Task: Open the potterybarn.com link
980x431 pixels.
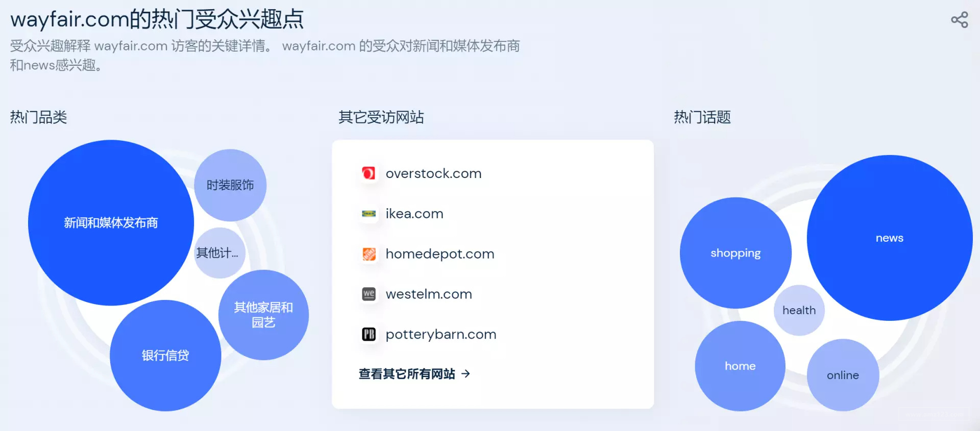Action: pyautogui.click(x=441, y=335)
